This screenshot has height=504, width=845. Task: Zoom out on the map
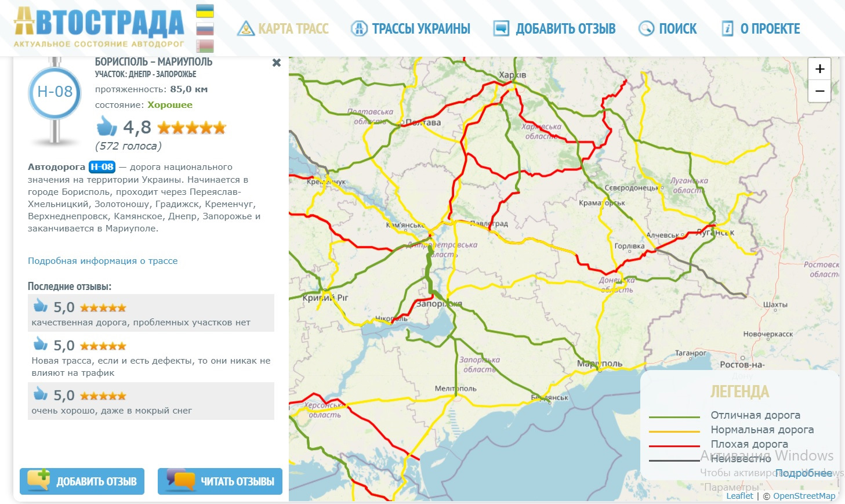819,91
